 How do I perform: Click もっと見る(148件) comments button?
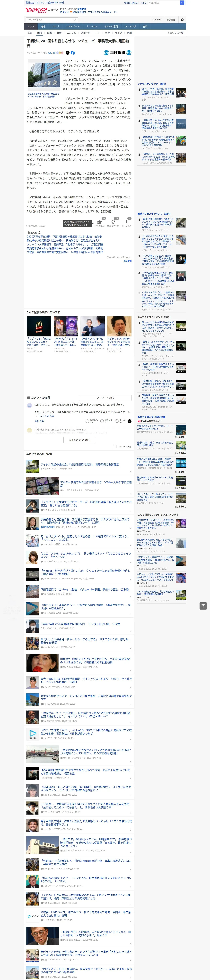click(79, 440)
